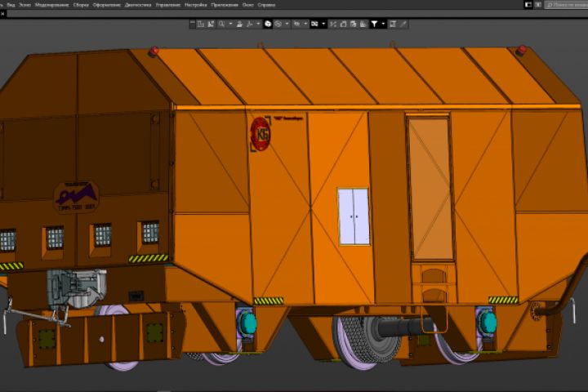Click the icon left of search field

(538, 5)
